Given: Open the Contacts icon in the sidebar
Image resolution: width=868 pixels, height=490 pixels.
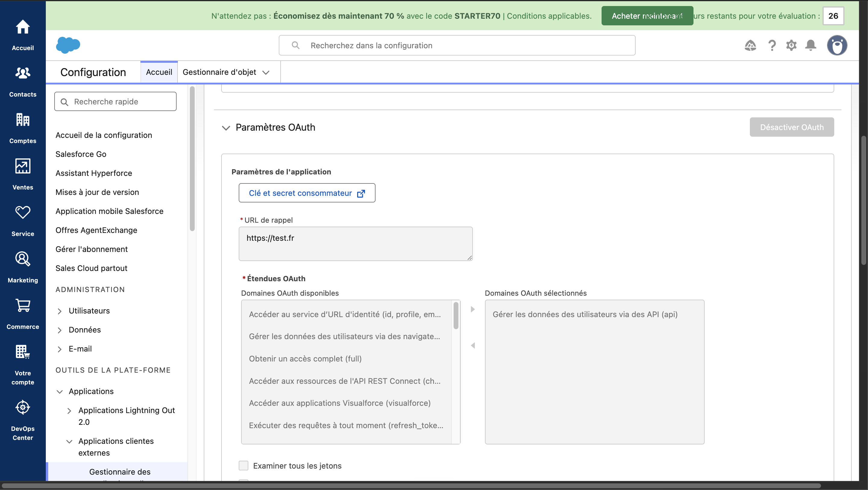Looking at the screenshot, I should 23,73.
